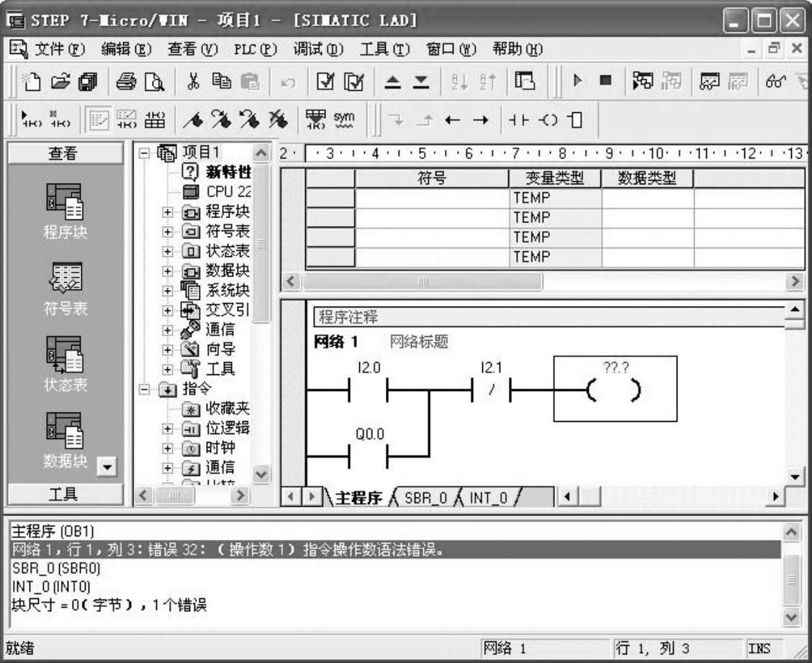Image resolution: width=812 pixels, height=663 pixels.
Task: Click the RUN mode play icon
Action: tap(577, 81)
